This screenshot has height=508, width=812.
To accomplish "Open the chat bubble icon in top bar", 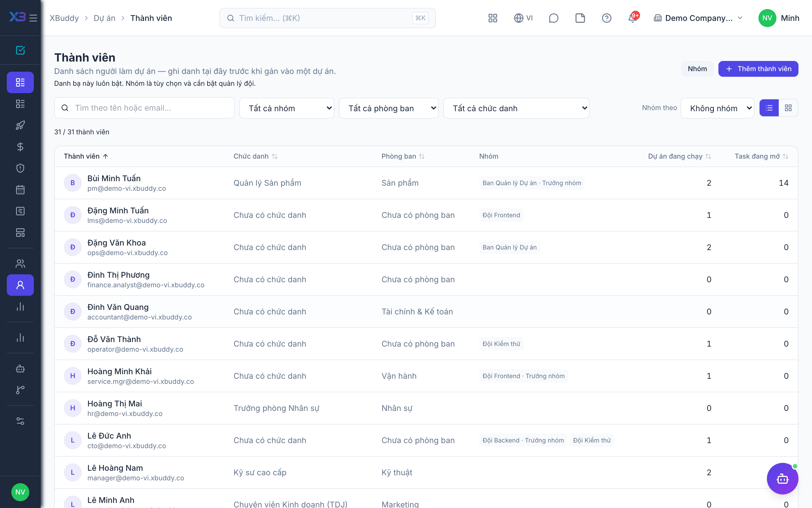I will coord(553,18).
